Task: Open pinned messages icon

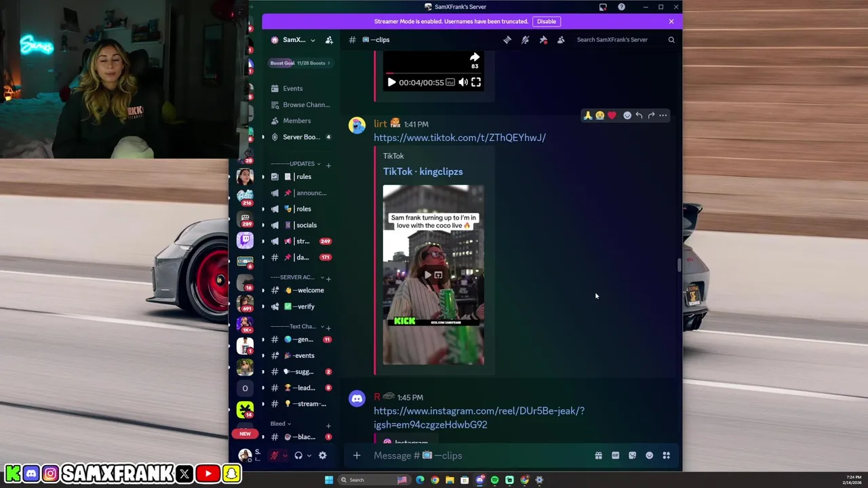Action: pos(543,40)
